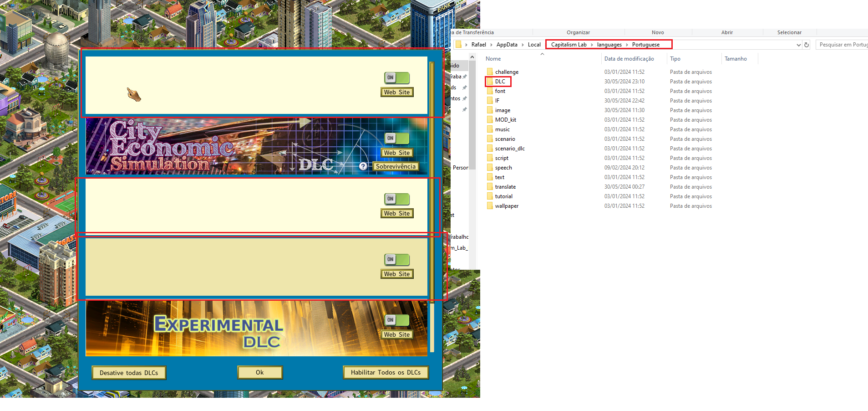Expand chevron after languages breadcrumb
Viewport: 868px width, 411px height.
coord(627,45)
